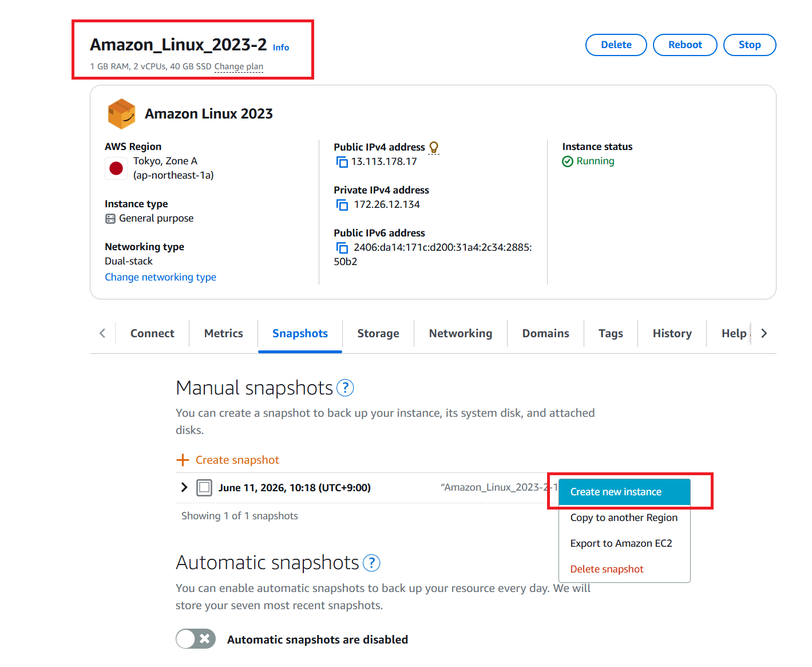Viewport: 812px width, 667px height.
Task: Click the Public IPv4 address 13.113.178.17 text
Action: tap(384, 161)
